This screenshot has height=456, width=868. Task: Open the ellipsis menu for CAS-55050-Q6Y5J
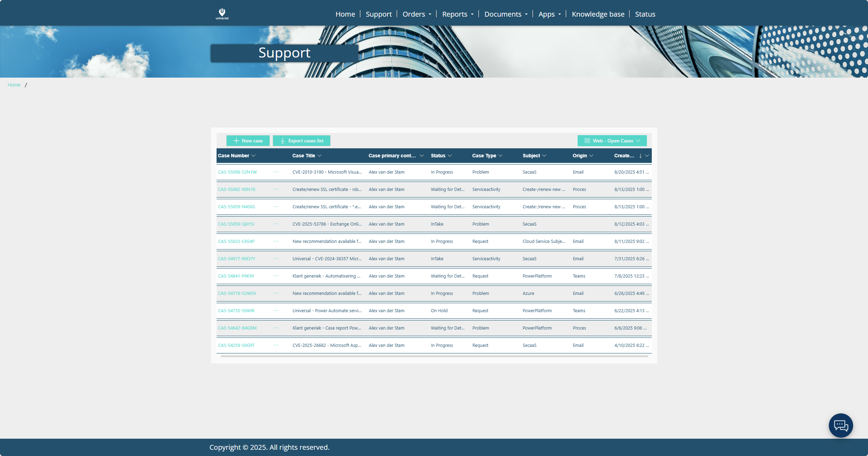[x=276, y=224]
